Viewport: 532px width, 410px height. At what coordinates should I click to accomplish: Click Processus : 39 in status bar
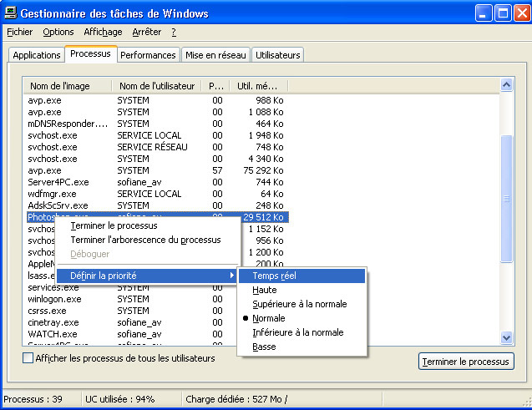coord(33,399)
